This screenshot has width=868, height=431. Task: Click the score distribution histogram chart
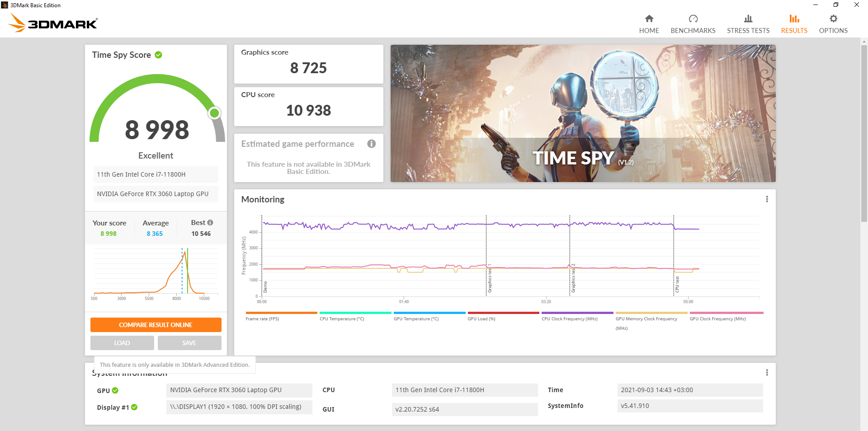pos(156,273)
